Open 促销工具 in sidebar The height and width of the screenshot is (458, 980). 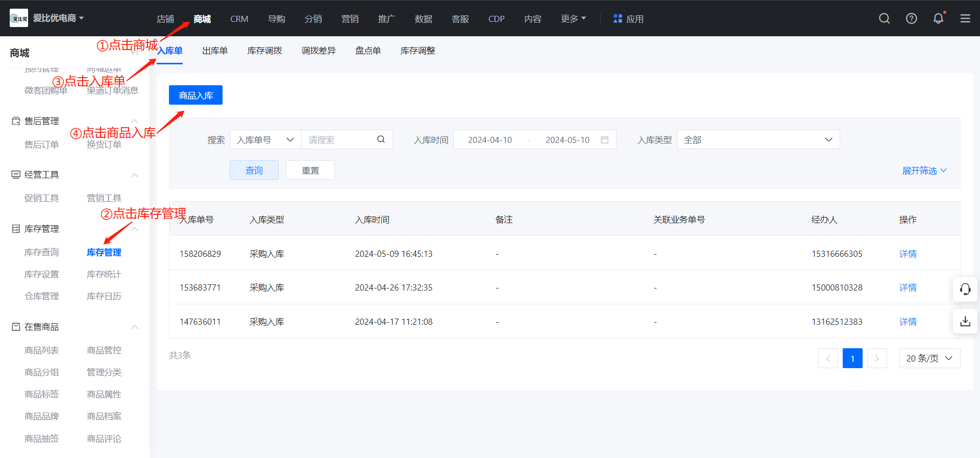point(42,198)
